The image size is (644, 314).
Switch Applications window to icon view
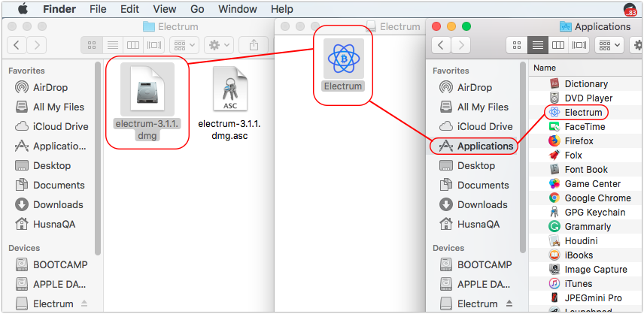(x=517, y=44)
